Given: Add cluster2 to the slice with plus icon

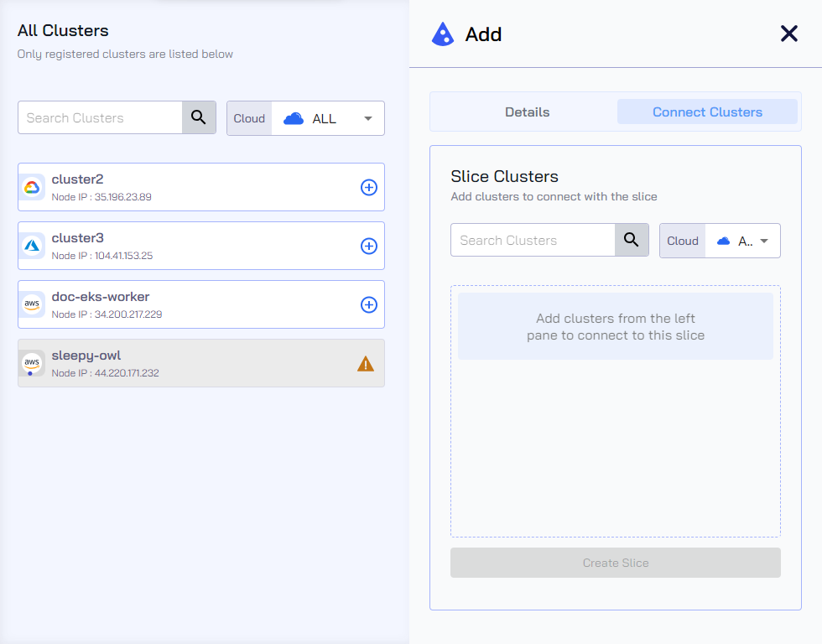Looking at the screenshot, I should 369,187.
